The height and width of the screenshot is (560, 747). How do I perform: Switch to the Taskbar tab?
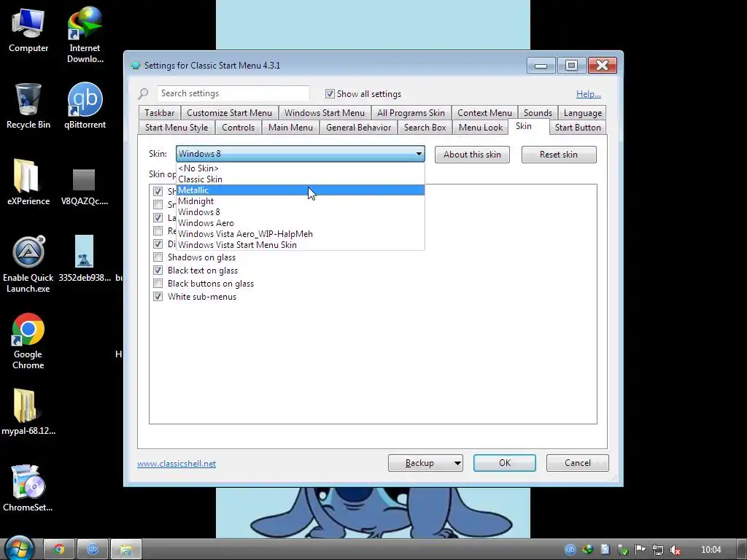(x=159, y=113)
